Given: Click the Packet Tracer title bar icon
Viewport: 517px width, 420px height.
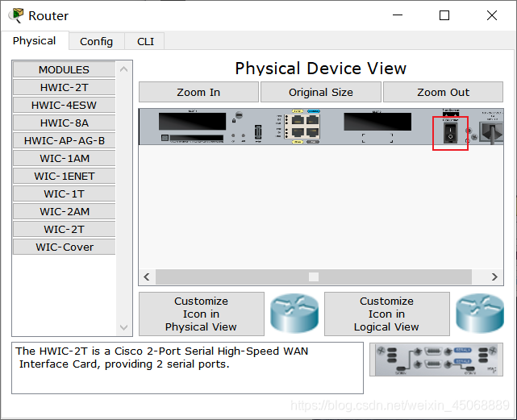Looking at the screenshot, I should 16,15.
